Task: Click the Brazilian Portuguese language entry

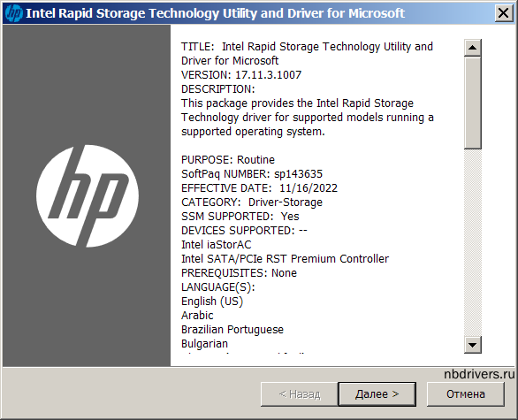Action: pyautogui.click(x=232, y=330)
